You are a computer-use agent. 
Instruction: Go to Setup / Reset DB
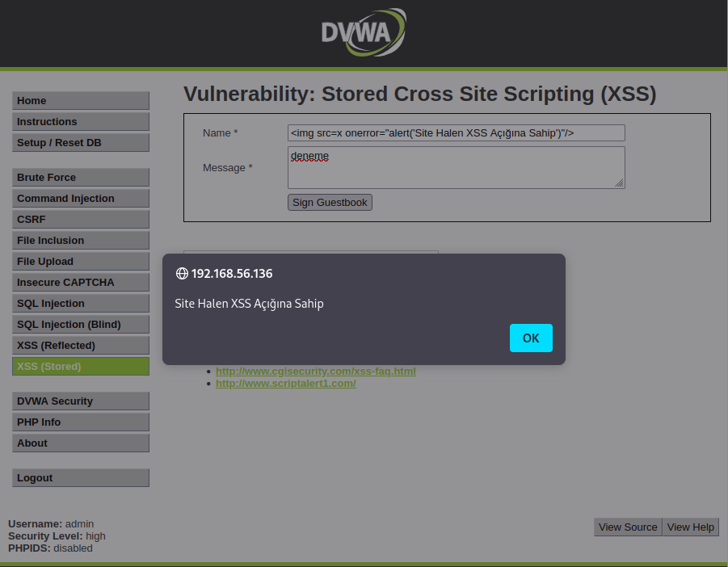coord(81,142)
